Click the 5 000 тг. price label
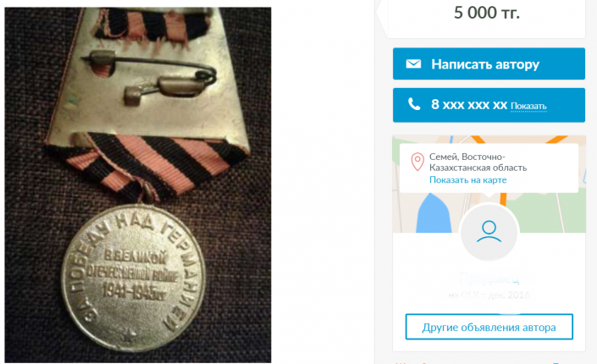 pyautogui.click(x=487, y=13)
